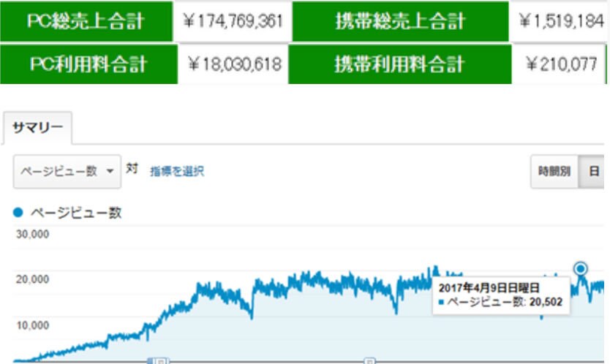Click the 携帯総売上合計 header cell
The image size is (610, 364).
tap(400, 21)
